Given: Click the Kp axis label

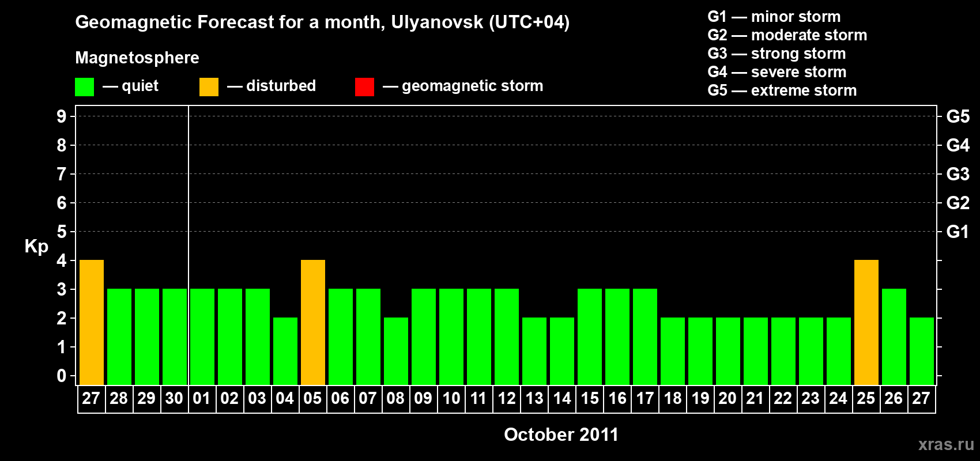Looking at the screenshot, I should [36, 247].
